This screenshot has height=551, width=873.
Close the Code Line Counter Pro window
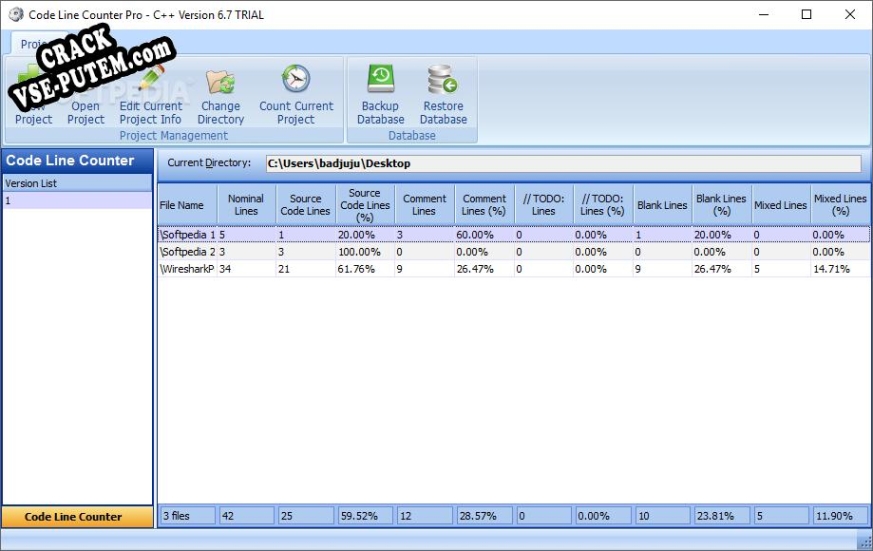pos(850,14)
